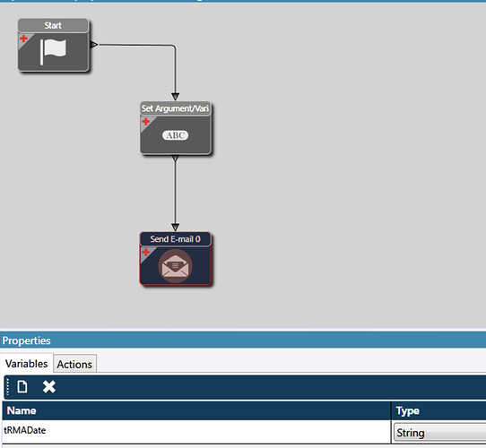Click the Set Argument/Vari node title
This screenshot has height=448, width=486.
(x=176, y=108)
